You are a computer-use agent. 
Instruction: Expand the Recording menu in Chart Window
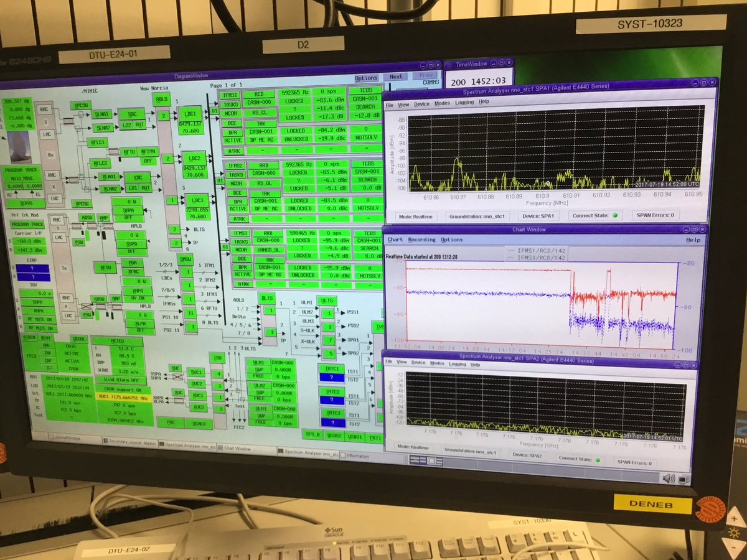[421, 240]
